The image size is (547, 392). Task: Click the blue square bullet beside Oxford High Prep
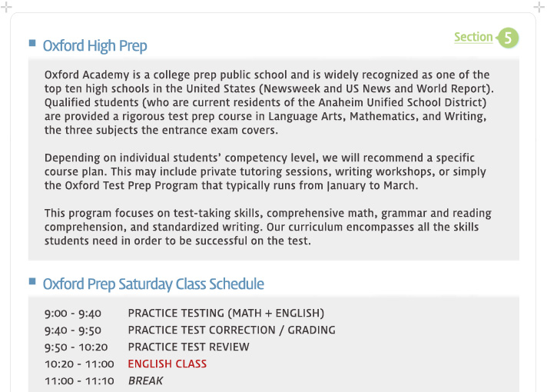[32, 43]
